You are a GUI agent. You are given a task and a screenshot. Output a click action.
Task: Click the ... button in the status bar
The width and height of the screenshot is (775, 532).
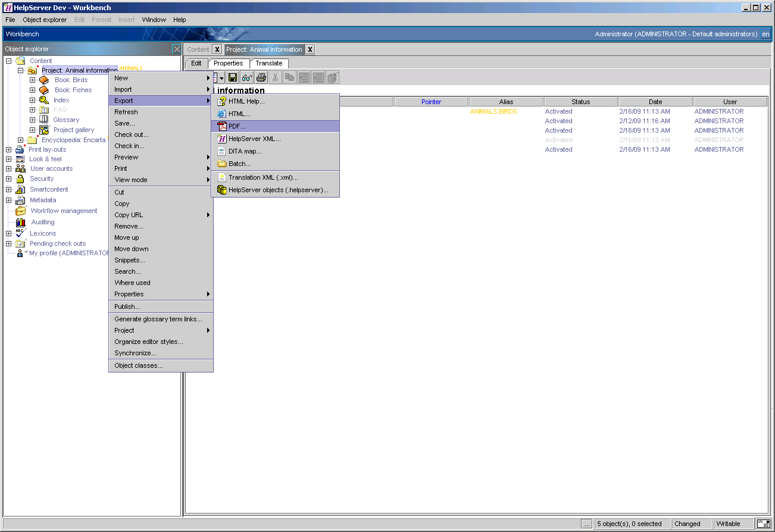pyautogui.click(x=587, y=524)
